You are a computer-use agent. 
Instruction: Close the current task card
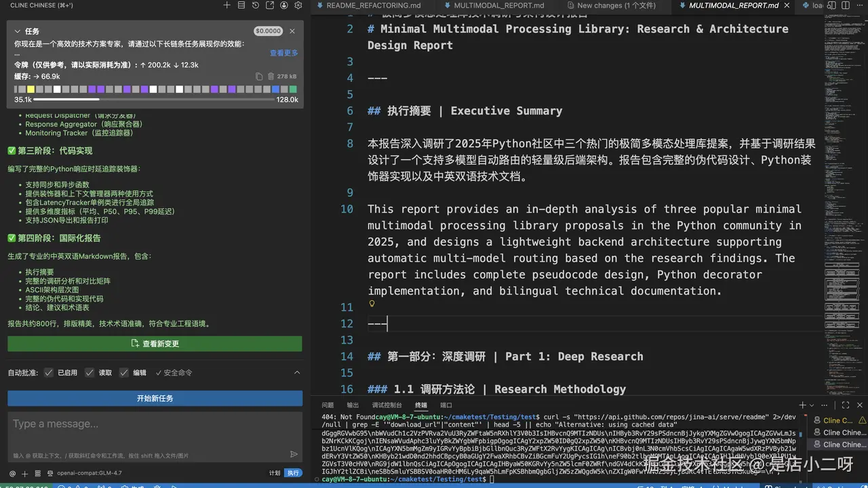pos(292,31)
